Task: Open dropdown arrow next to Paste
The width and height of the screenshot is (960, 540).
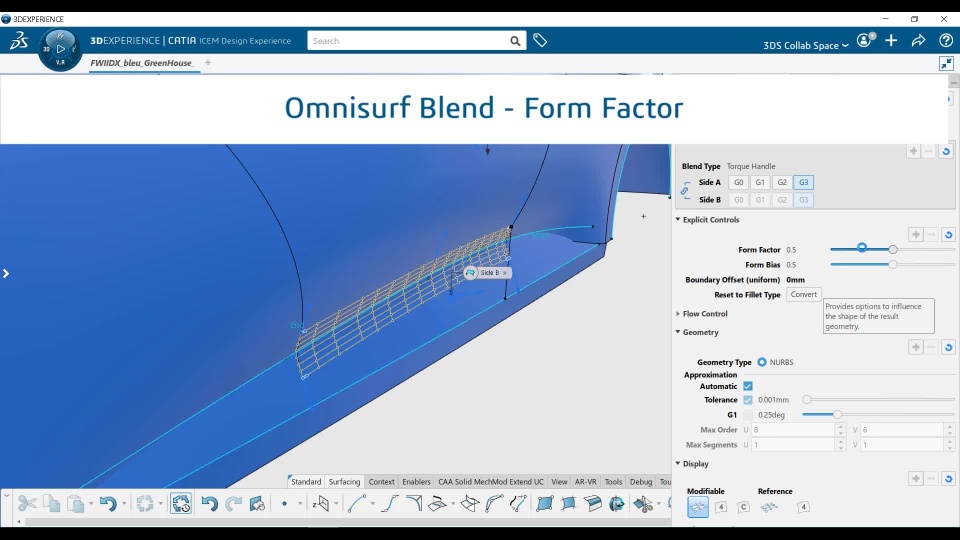Action: 91,504
